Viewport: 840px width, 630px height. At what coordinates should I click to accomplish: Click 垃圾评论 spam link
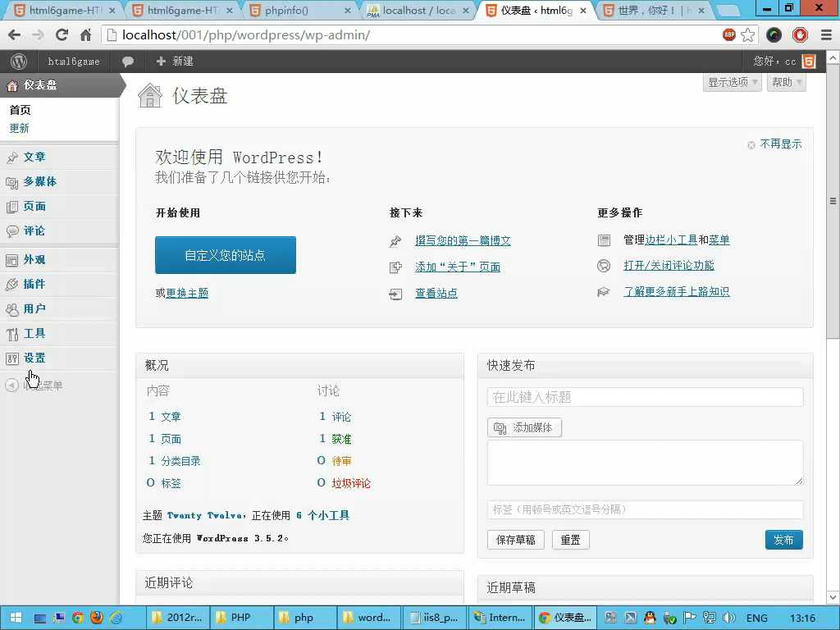click(x=351, y=483)
